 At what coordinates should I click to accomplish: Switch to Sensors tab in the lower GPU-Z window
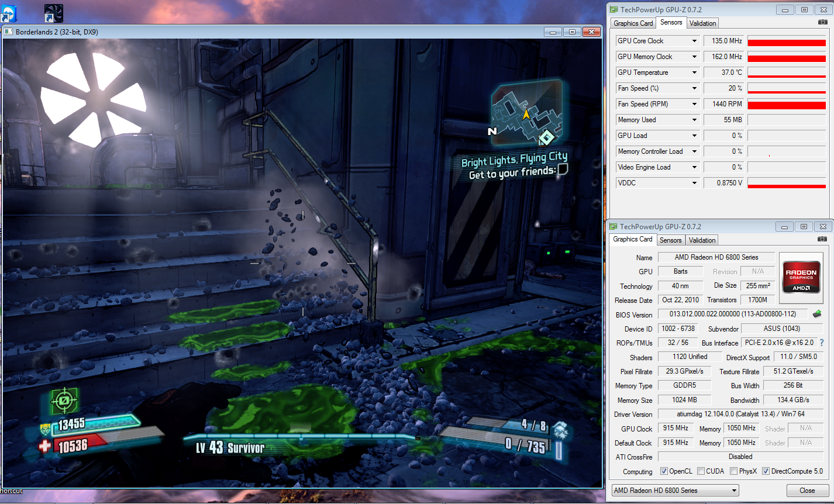[671, 240]
